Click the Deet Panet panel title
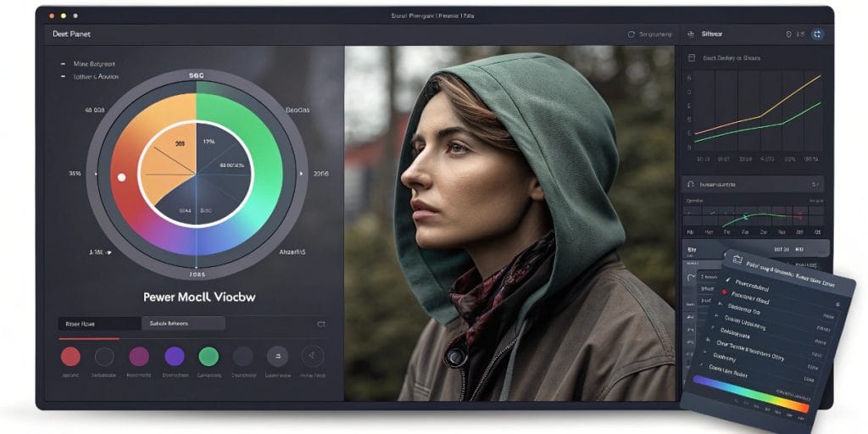 (x=71, y=34)
